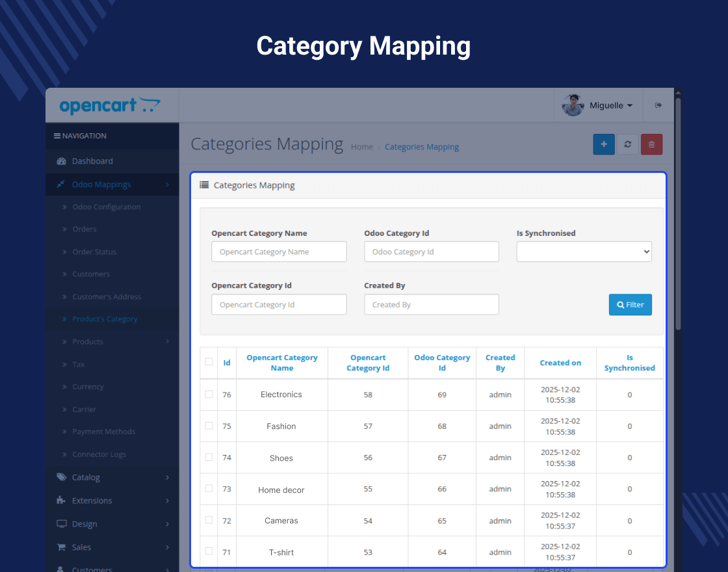Click the Opencart Category Name field
The width and height of the screenshot is (728, 572).
coord(279,252)
